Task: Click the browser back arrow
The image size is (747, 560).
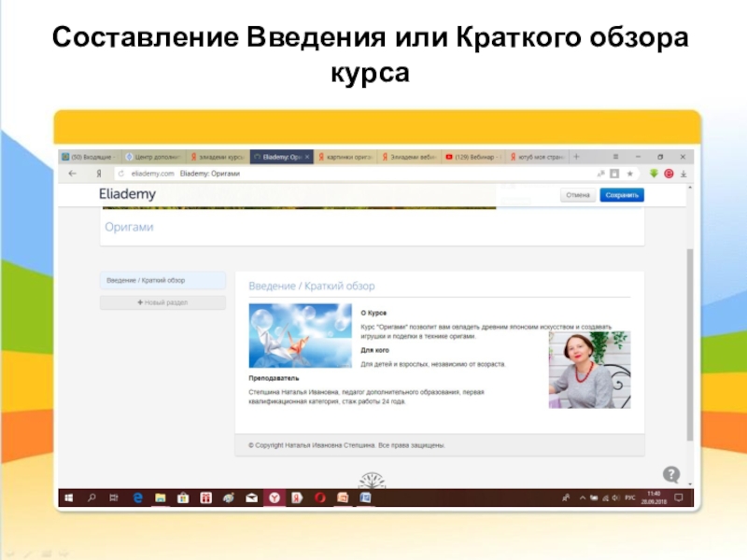Action: 72,174
